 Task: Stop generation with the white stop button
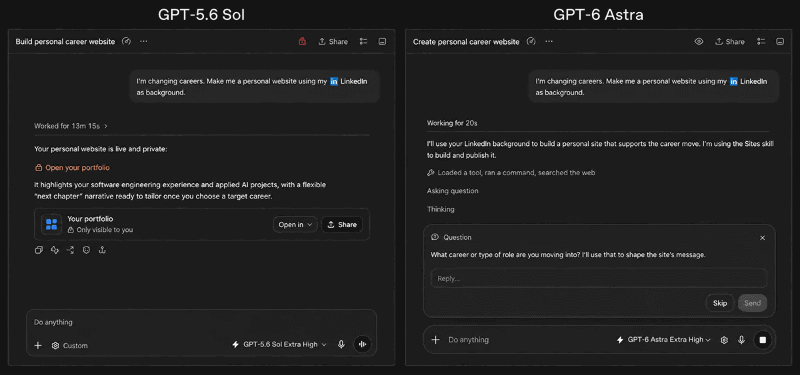[763, 340]
